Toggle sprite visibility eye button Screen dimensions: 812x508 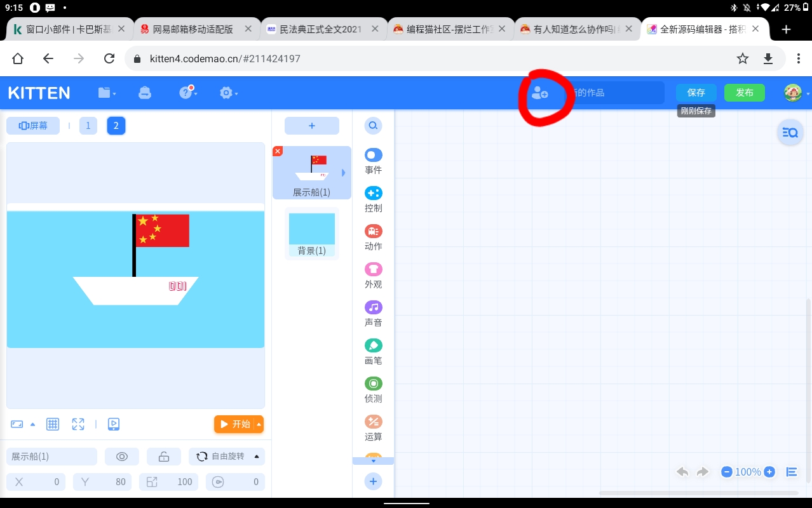point(122,457)
